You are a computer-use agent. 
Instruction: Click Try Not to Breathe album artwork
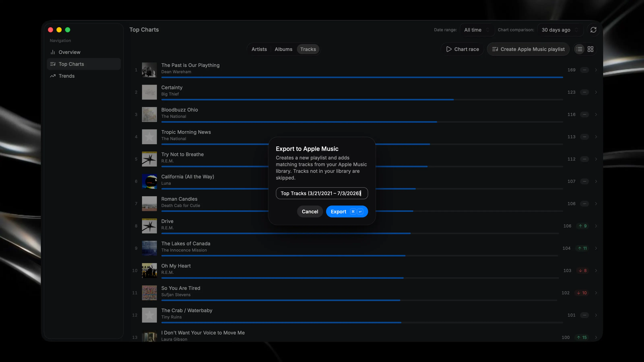(x=149, y=159)
